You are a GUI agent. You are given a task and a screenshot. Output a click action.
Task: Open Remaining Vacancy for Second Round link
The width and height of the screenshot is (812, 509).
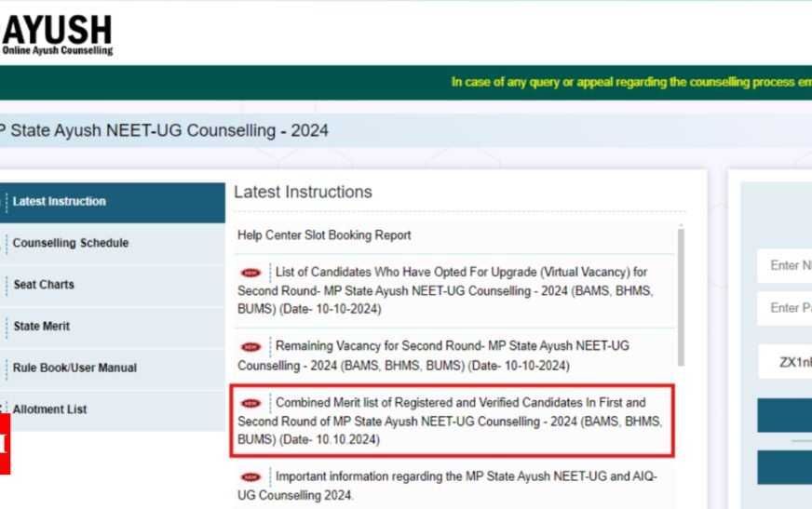click(433, 355)
